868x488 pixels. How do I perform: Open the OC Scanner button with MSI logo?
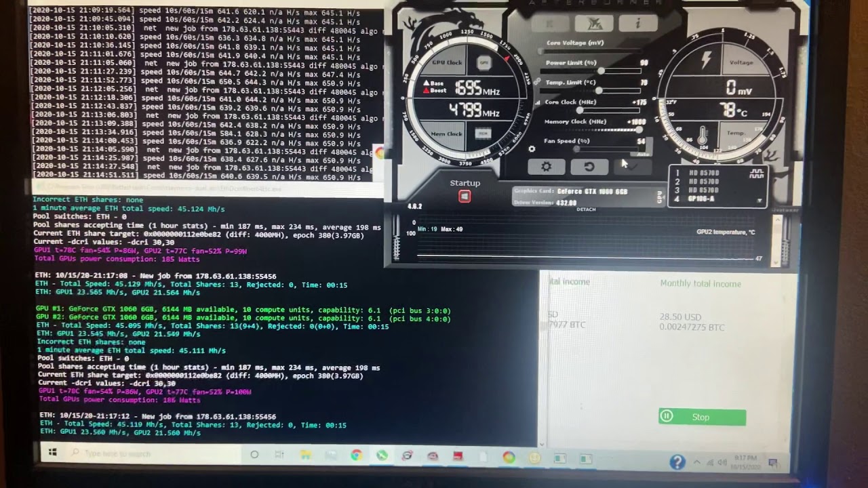click(593, 24)
